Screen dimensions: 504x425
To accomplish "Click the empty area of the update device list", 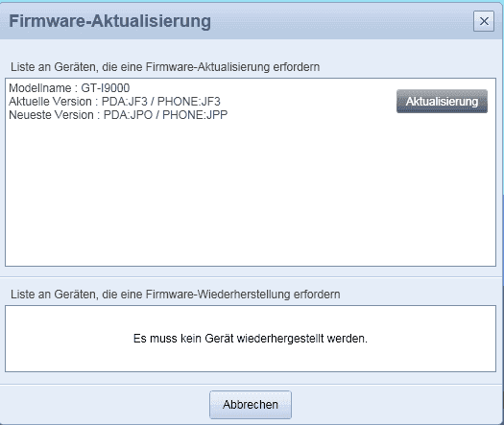I will tap(251, 193).
